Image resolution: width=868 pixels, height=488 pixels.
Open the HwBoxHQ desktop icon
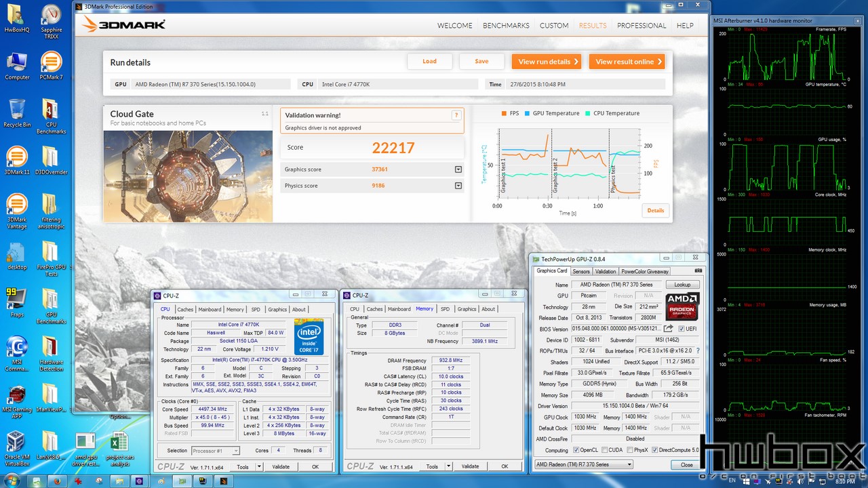click(16, 18)
